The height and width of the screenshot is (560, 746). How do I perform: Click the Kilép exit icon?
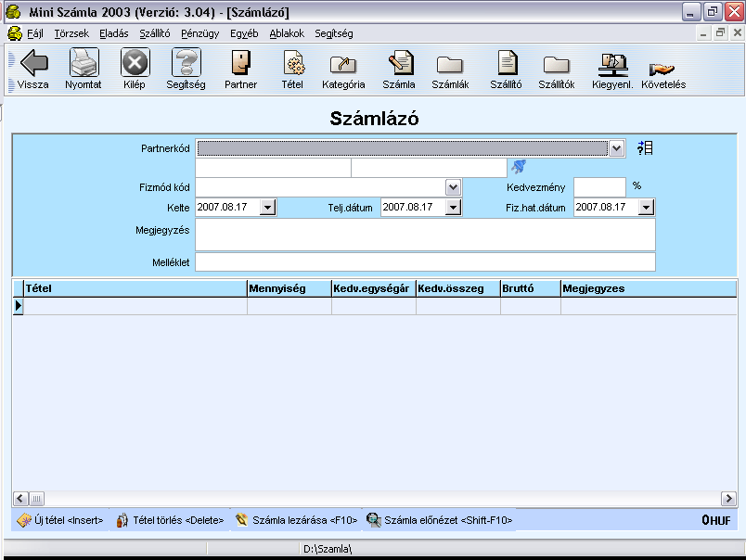click(x=135, y=62)
